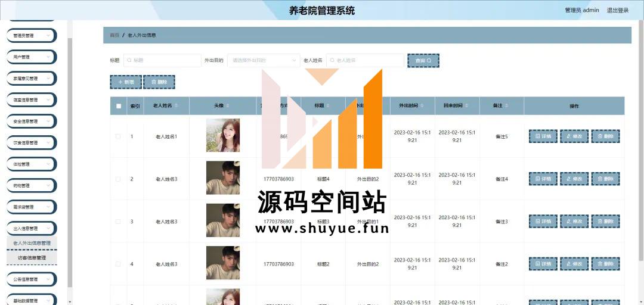644x305 pixels.
Task: Expand the 体检管理 sidebar menu
Action: (x=31, y=164)
